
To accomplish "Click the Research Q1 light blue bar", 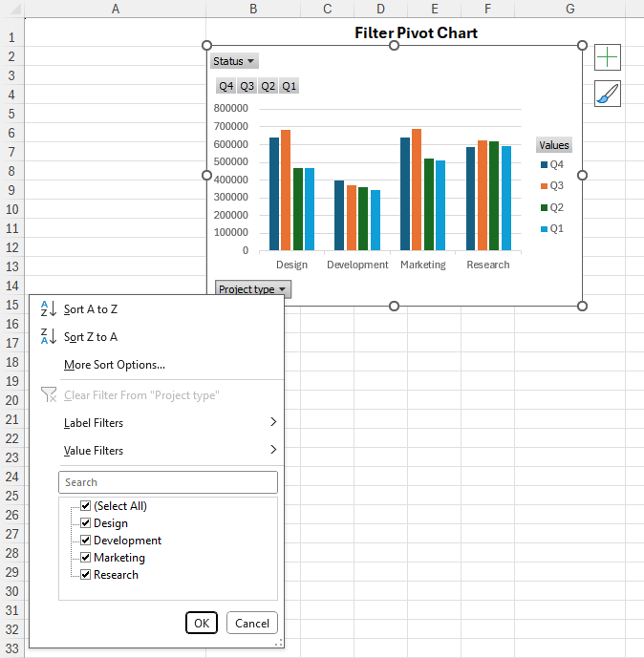I will 506,199.
